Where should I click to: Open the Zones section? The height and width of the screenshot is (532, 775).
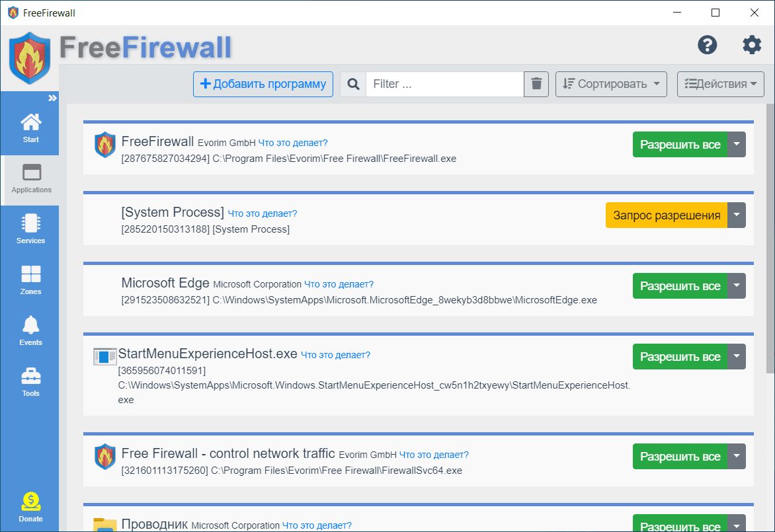pyautogui.click(x=30, y=280)
